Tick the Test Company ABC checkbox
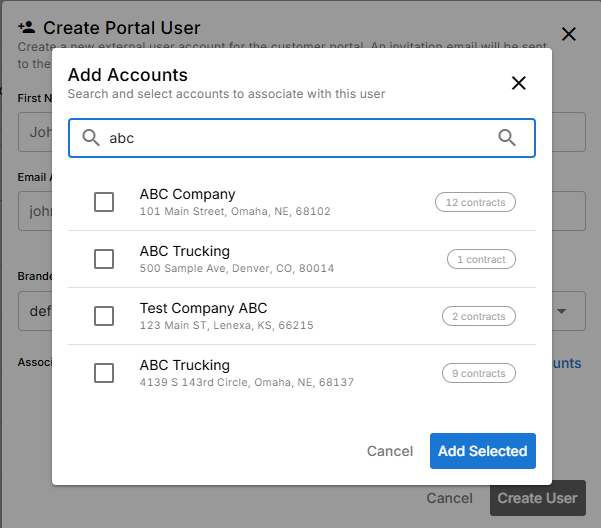The image size is (601, 528). [x=104, y=316]
